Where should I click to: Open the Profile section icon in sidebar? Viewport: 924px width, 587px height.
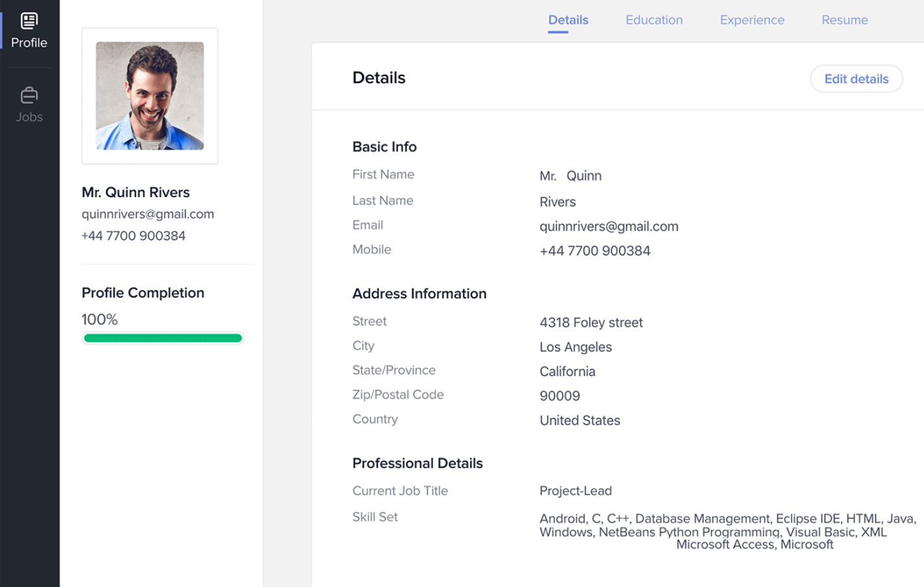pos(29,22)
